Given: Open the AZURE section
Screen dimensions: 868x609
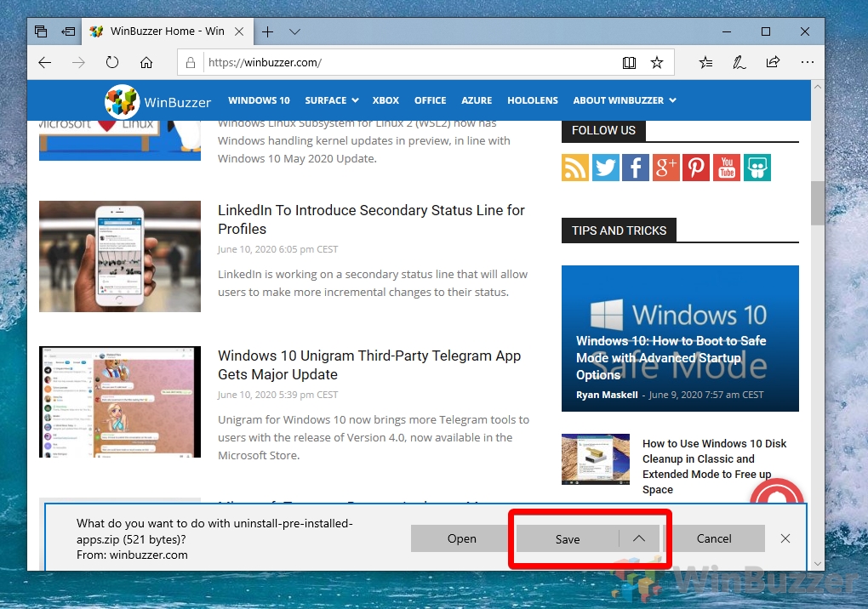Looking at the screenshot, I should coord(477,100).
